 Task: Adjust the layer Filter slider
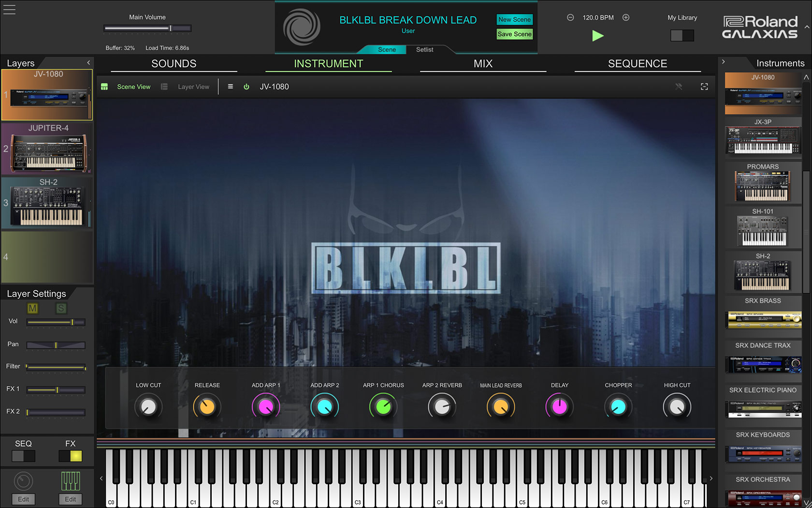[56, 368]
